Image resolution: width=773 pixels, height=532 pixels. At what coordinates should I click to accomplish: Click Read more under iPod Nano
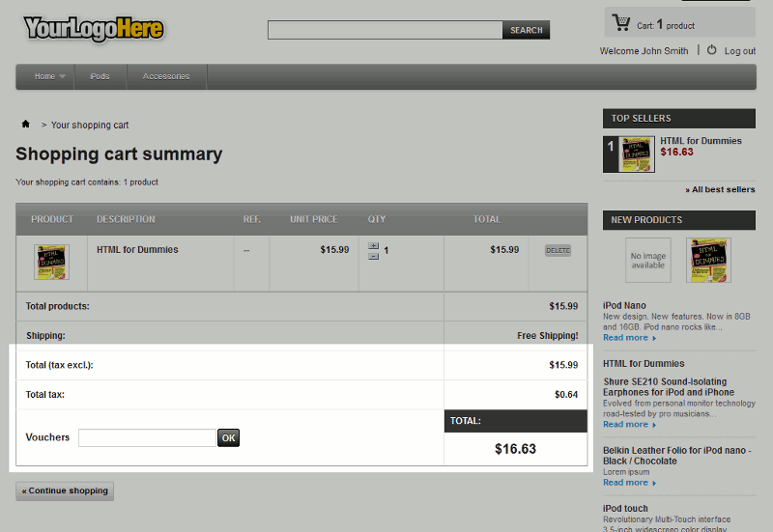coord(629,338)
